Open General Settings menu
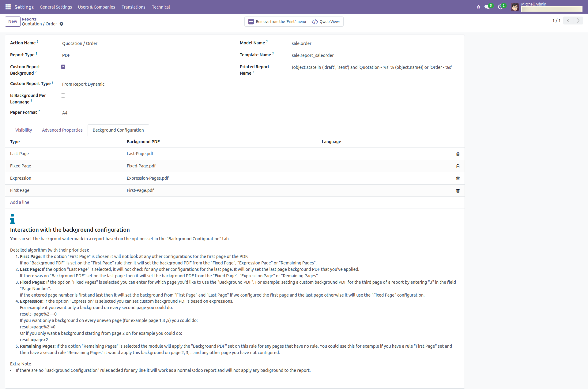This screenshot has height=389, width=588. pos(56,7)
